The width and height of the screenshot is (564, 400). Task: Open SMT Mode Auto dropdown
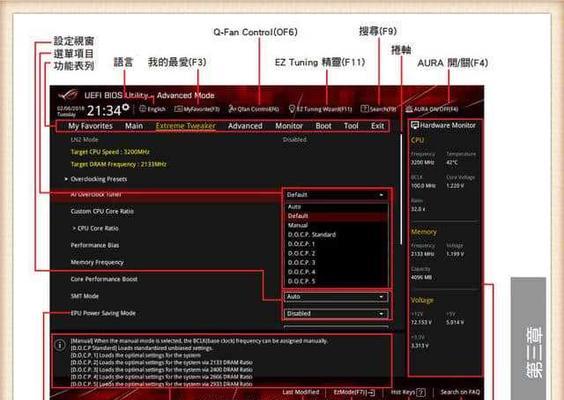(336, 297)
